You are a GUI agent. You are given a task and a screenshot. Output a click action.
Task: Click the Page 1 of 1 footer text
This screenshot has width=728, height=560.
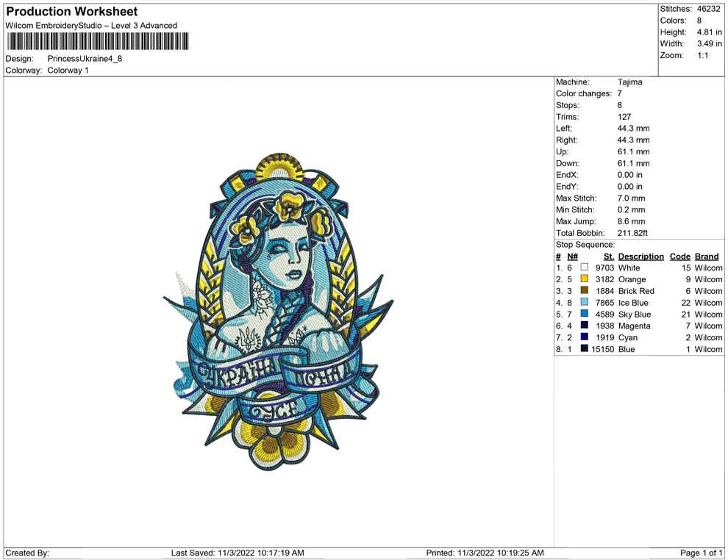702,553
